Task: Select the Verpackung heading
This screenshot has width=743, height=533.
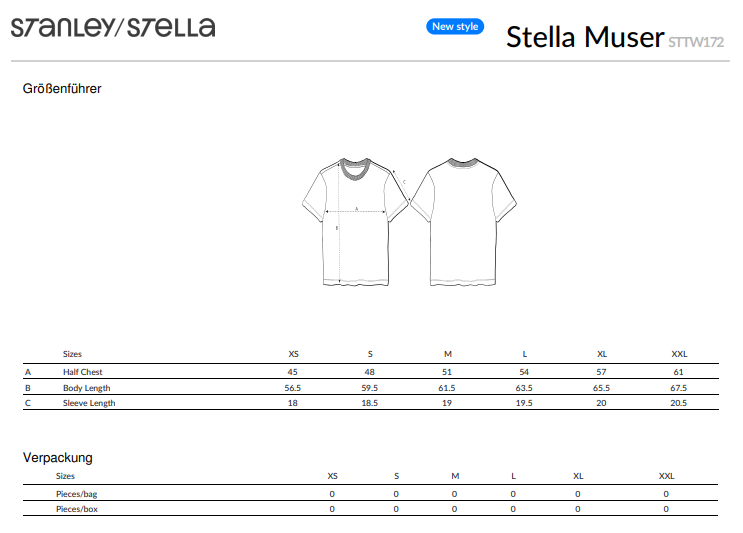Action: pyautogui.click(x=58, y=458)
